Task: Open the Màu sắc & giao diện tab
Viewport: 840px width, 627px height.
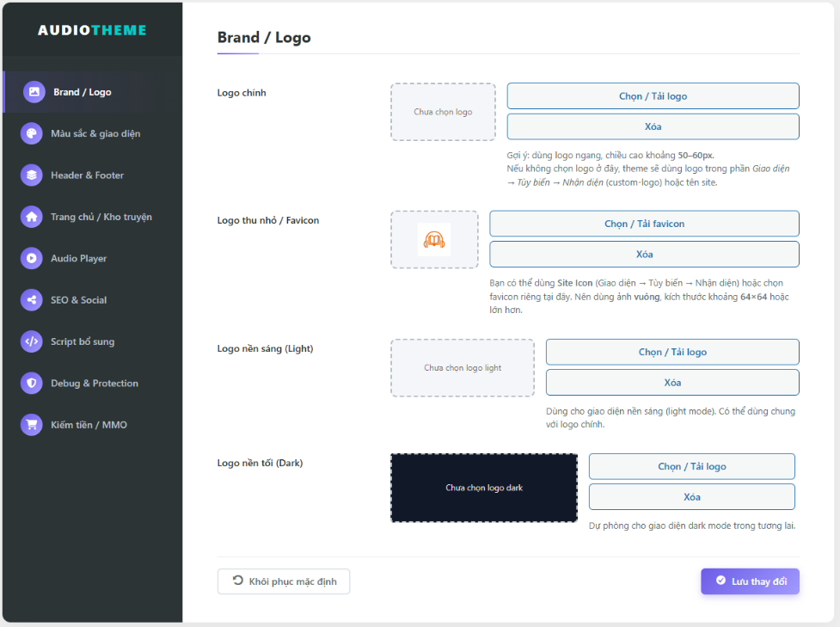Action: [95, 133]
